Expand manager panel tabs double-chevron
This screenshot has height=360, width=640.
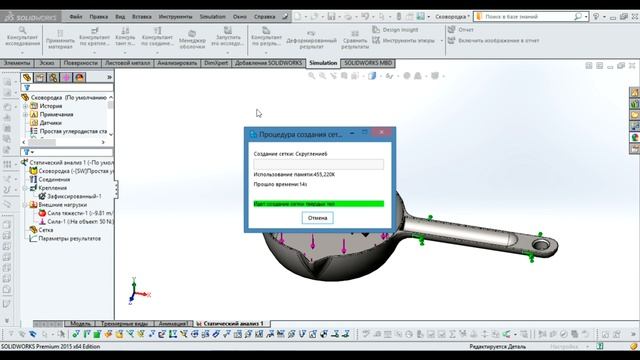pyautogui.click(x=109, y=77)
